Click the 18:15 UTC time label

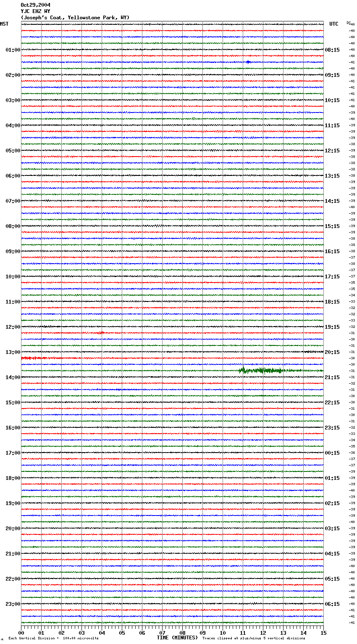coord(332,302)
